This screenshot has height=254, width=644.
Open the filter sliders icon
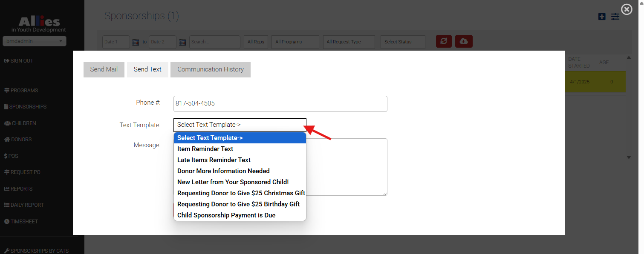pyautogui.click(x=615, y=17)
